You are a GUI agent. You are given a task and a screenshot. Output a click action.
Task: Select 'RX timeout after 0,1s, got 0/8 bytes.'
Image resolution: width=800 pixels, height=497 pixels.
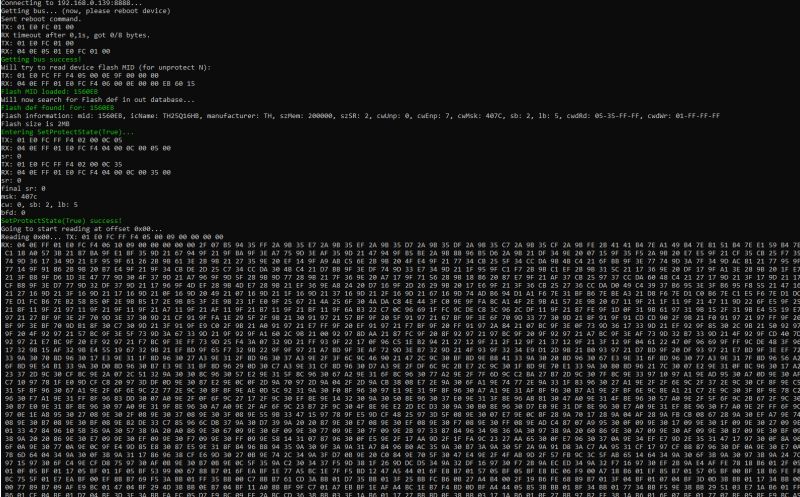click(76, 35)
